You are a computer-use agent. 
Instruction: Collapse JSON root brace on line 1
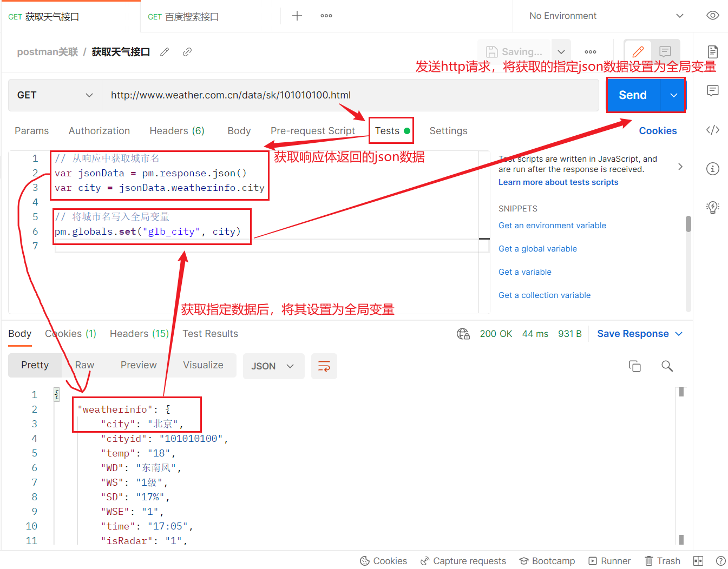(x=56, y=394)
